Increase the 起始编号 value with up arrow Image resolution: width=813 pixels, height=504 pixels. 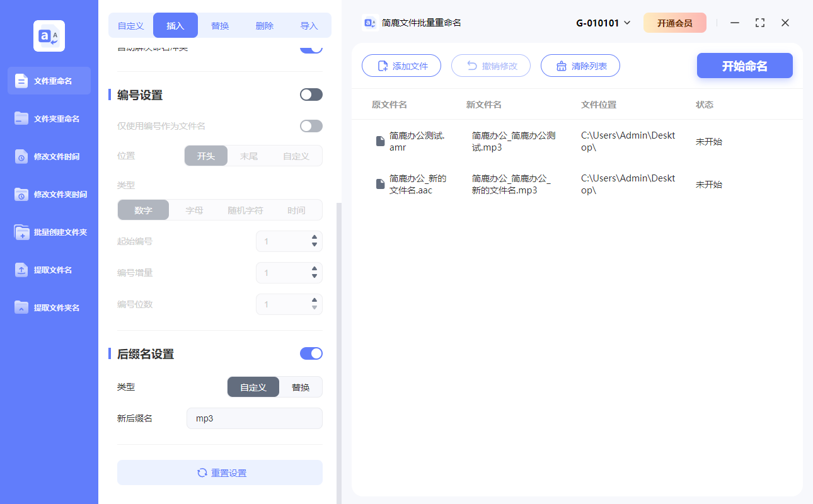(x=314, y=238)
